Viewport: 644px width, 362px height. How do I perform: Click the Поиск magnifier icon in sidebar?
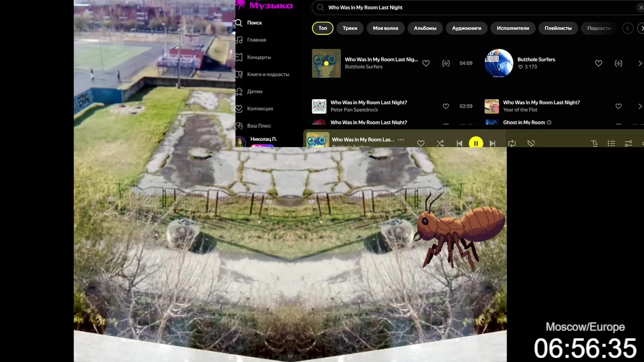(239, 23)
